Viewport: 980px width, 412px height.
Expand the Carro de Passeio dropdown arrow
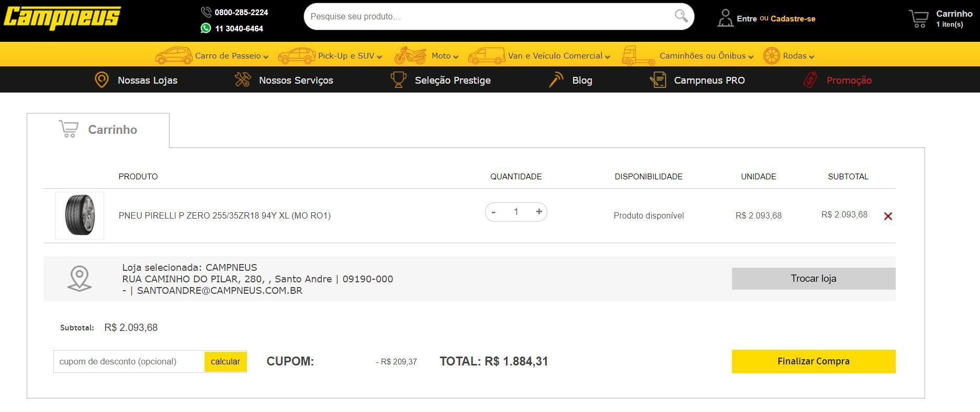266,56
